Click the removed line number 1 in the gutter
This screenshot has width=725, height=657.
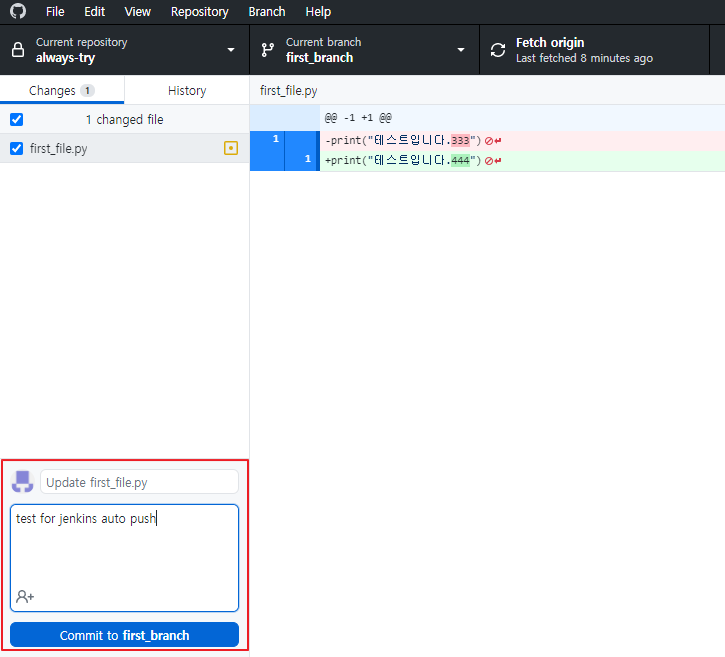(276, 139)
